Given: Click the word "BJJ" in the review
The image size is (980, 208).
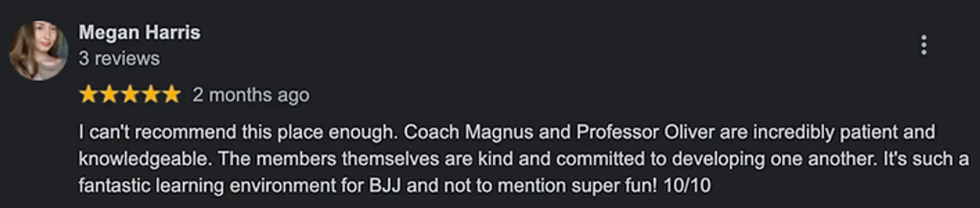Looking at the screenshot, I should coord(385,185).
